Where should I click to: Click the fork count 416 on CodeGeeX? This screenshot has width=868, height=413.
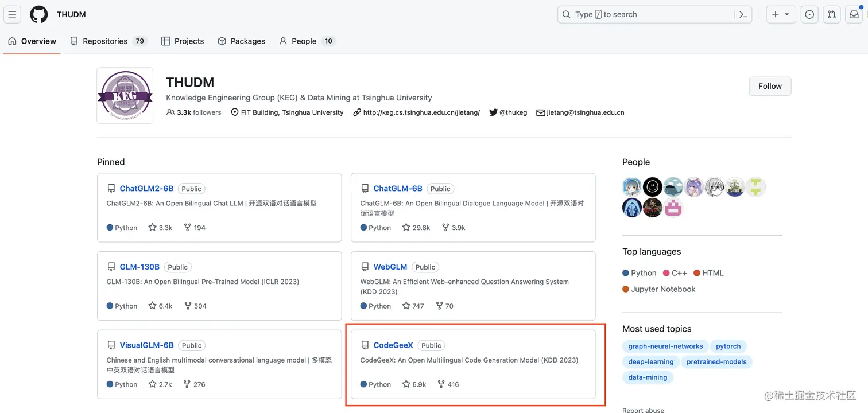point(448,385)
